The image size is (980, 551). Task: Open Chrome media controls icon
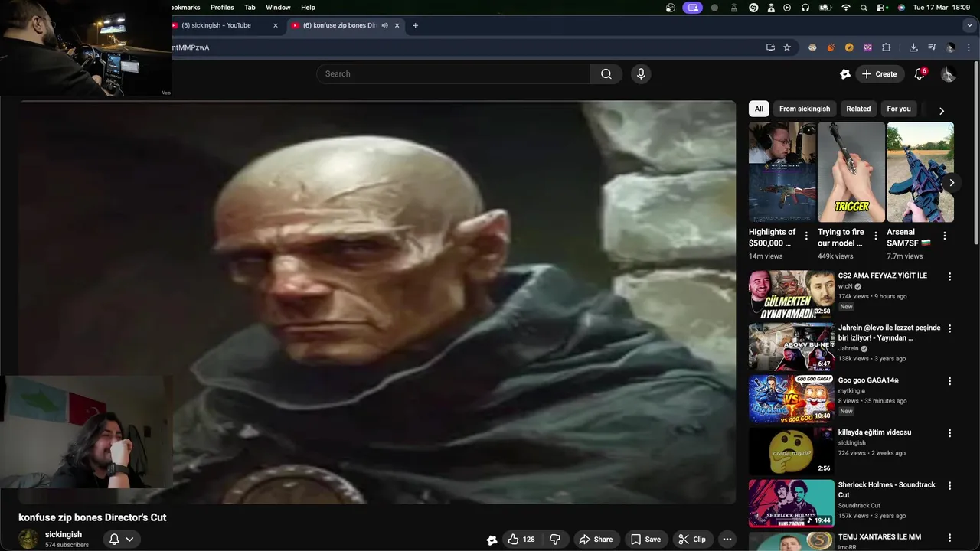click(932, 47)
